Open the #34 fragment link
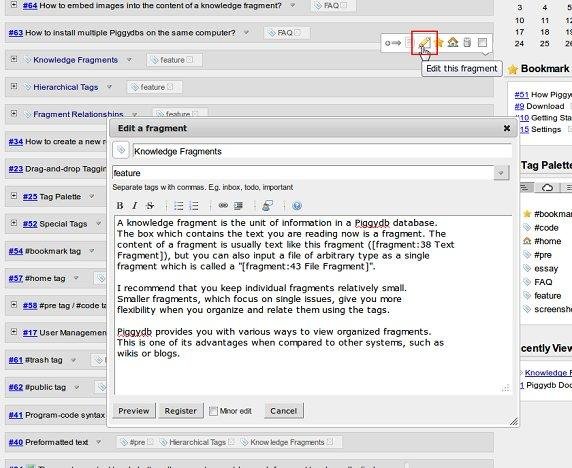 coord(16,142)
